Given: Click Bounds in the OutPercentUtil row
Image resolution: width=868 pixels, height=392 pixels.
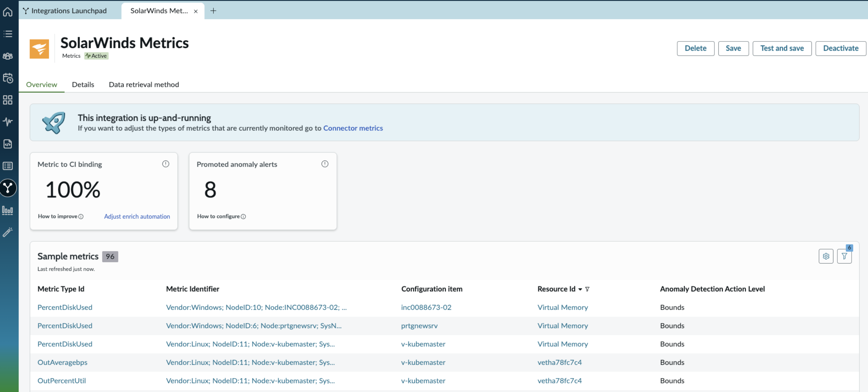Looking at the screenshot, I should click(672, 381).
